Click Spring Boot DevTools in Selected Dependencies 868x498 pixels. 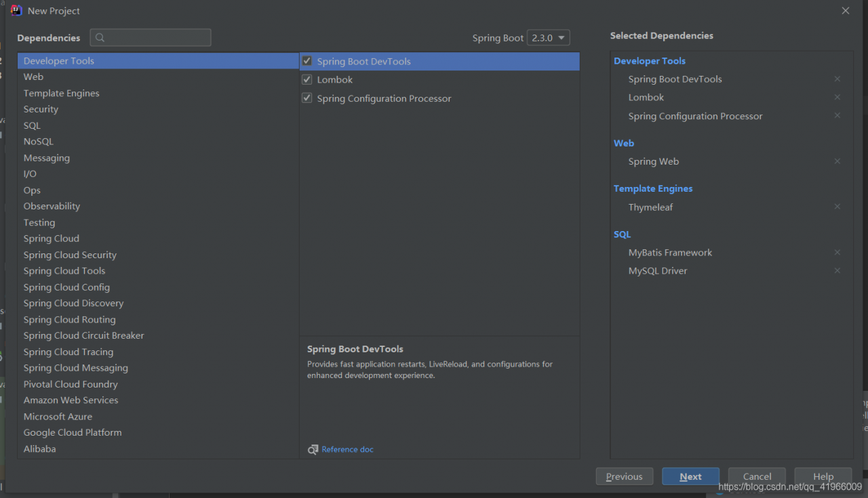pos(675,79)
